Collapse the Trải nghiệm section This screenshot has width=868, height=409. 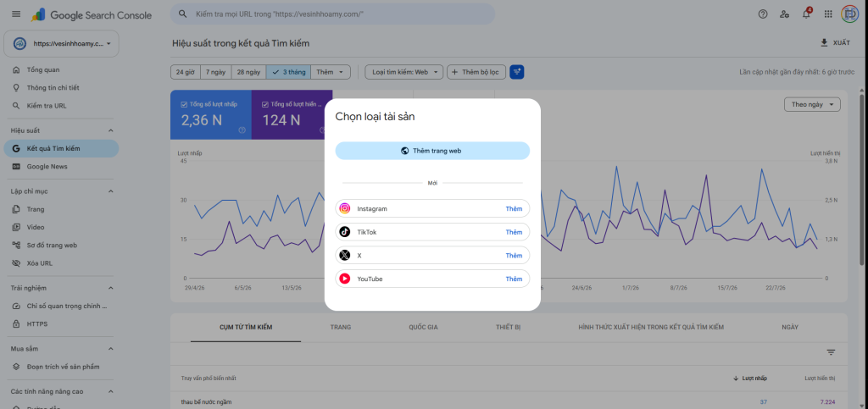pos(110,288)
